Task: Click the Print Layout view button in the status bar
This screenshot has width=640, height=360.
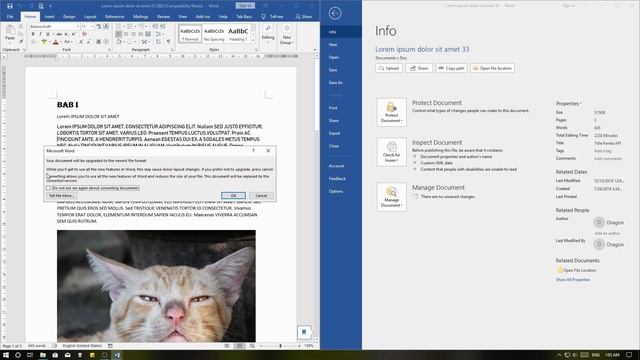Action: point(240,346)
